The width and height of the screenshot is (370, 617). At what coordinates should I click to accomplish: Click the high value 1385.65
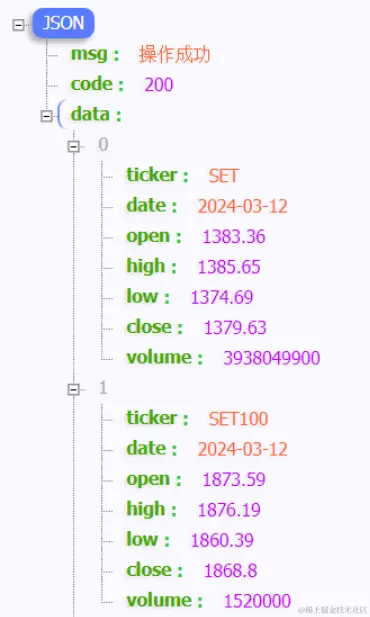(x=229, y=267)
